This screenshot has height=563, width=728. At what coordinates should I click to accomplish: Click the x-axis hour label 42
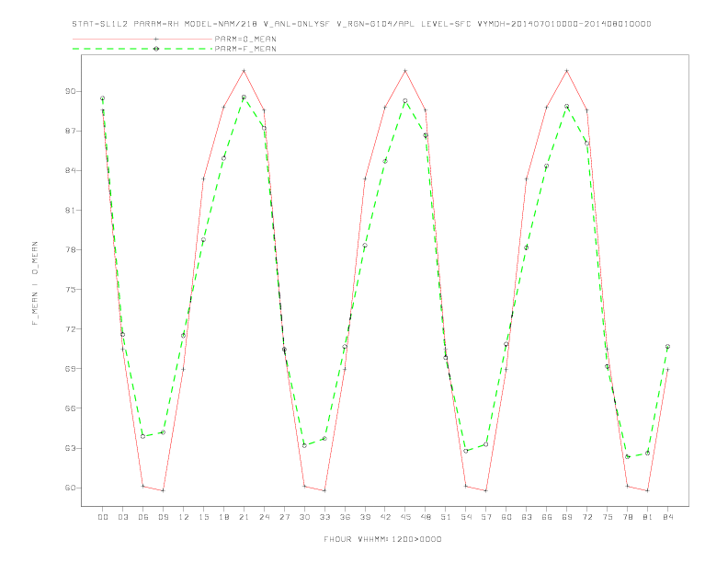(x=385, y=517)
